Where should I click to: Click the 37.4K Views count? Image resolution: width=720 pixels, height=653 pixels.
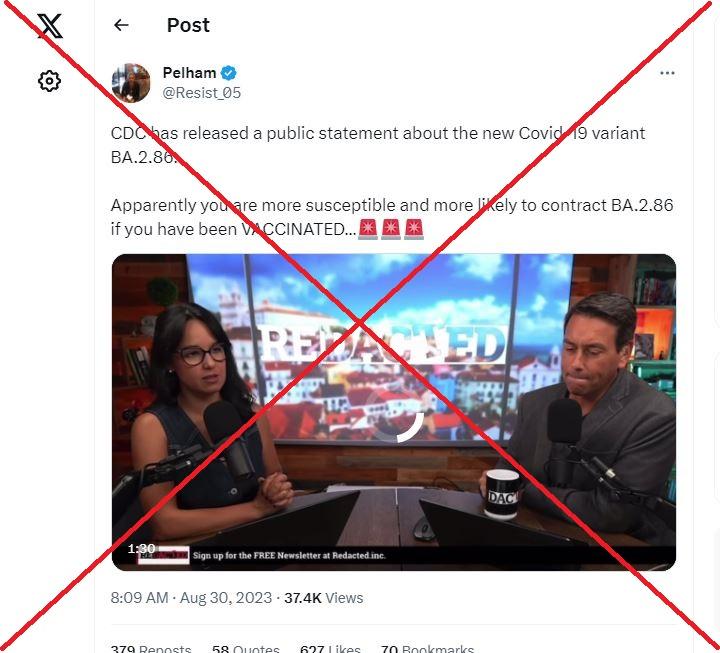click(x=323, y=598)
